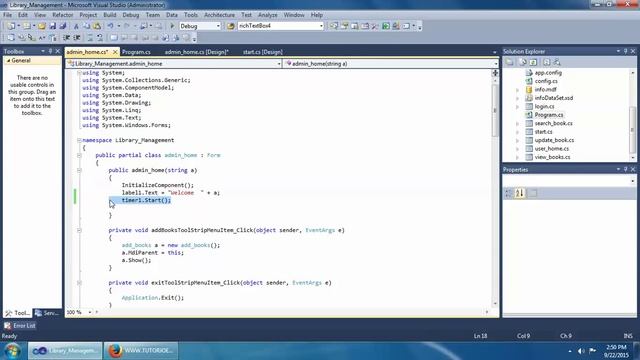This screenshot has height=360, width=640.
Task: Open Firefox from the Windows taskbar
Action: pyautogui.click(x=141, y=351)
